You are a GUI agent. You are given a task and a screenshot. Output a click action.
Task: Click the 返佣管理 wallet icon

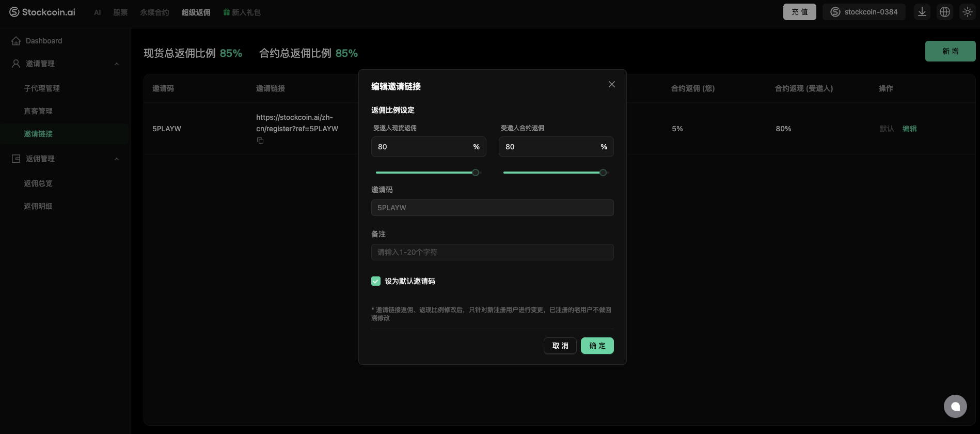coord(16,159)
